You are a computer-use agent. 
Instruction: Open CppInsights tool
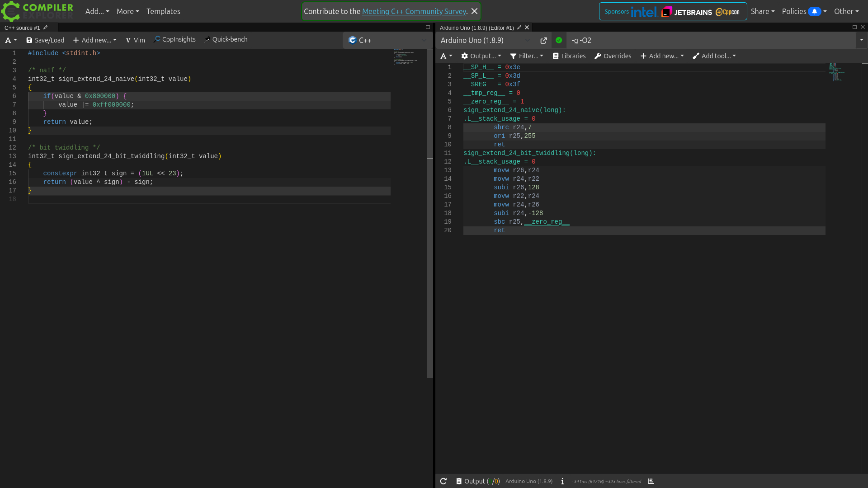(175, 39)
